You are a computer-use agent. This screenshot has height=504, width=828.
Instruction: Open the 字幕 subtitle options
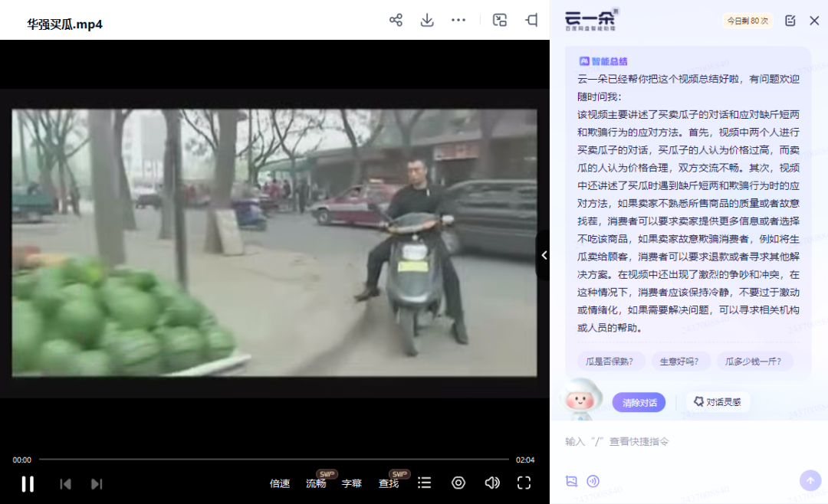(x=352, y=483)
